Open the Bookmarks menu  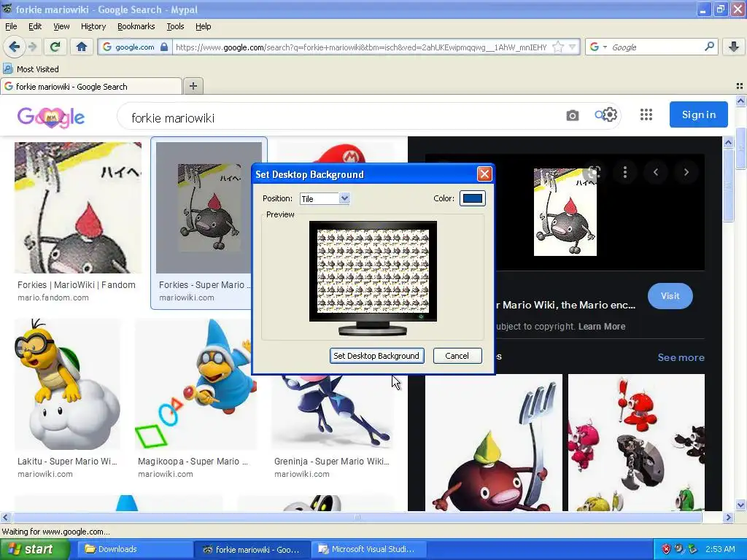136,26
